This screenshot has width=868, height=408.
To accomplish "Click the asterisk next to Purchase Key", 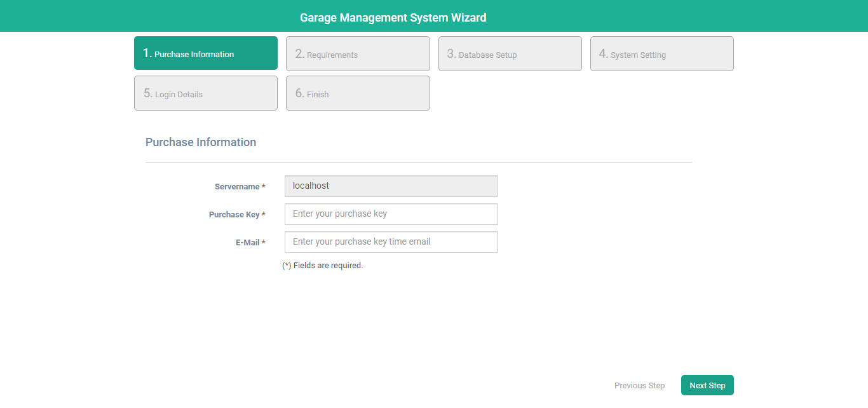I will point(264,214).
